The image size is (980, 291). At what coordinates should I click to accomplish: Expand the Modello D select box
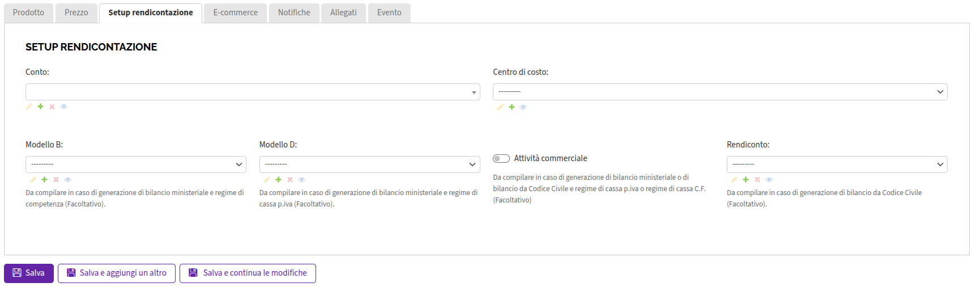click(x=370, y=165)
